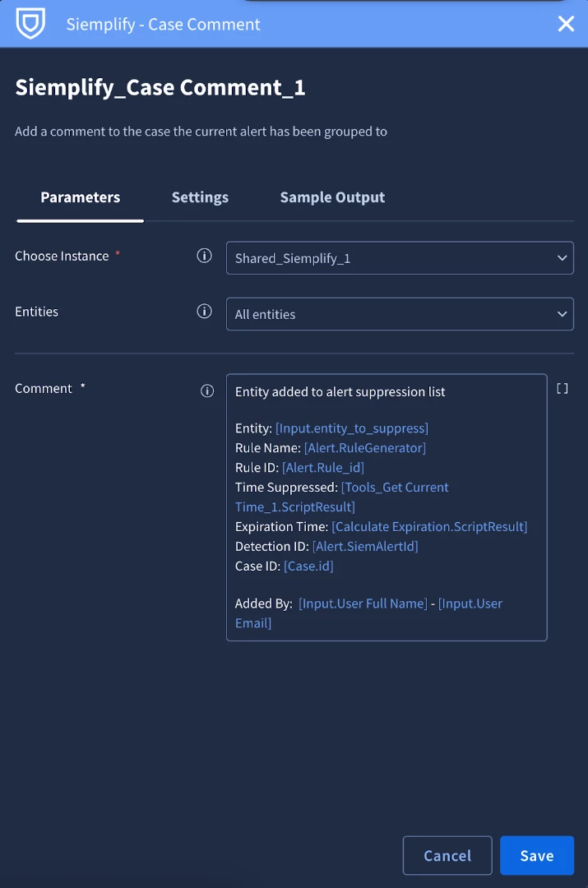588x888 pixels.
Task: Show info tooltip for Choose Instance
Action: point(205,256)
